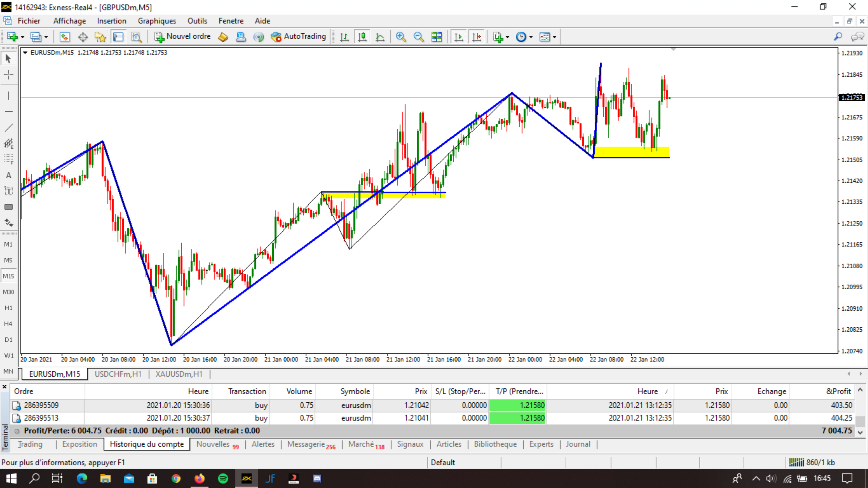Expand the periodicity clock dropdown
The image size is (868, 488).
531,37
